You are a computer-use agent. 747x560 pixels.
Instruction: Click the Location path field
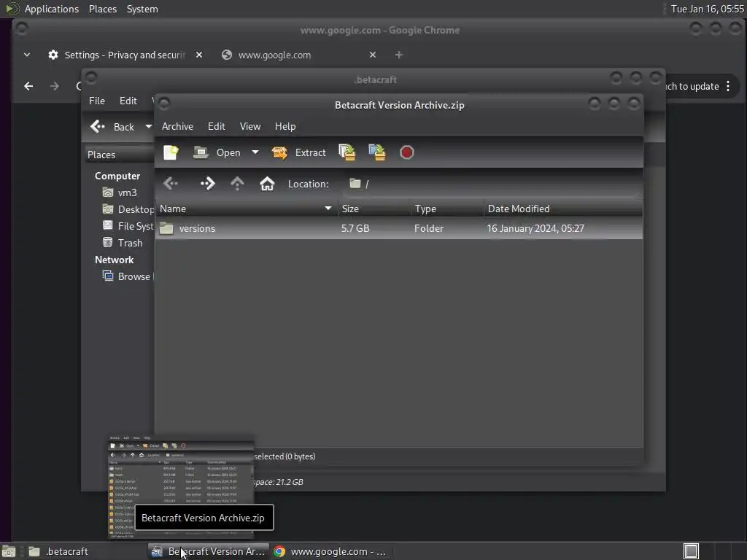click(491, 184)
